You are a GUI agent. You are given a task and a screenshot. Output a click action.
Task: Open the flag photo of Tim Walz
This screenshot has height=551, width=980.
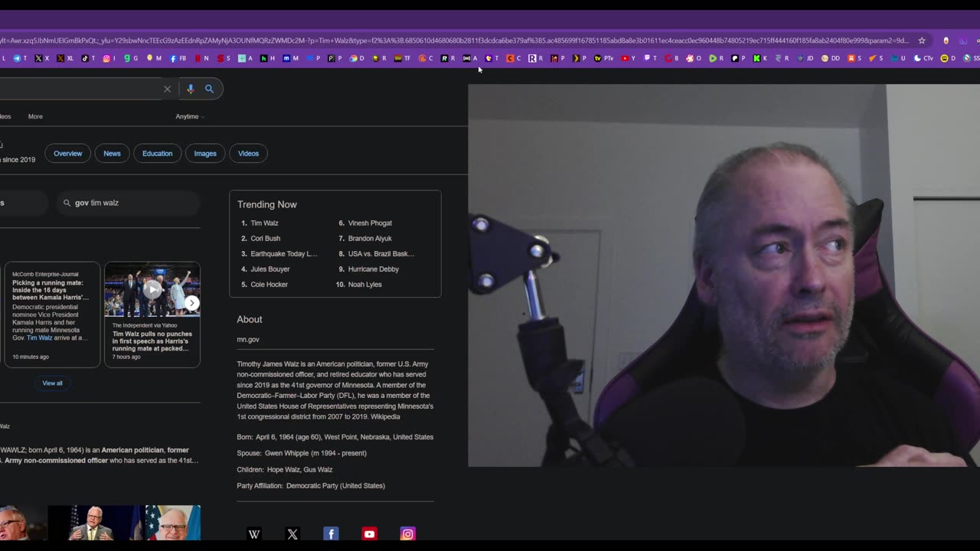(x=173, y=523)
